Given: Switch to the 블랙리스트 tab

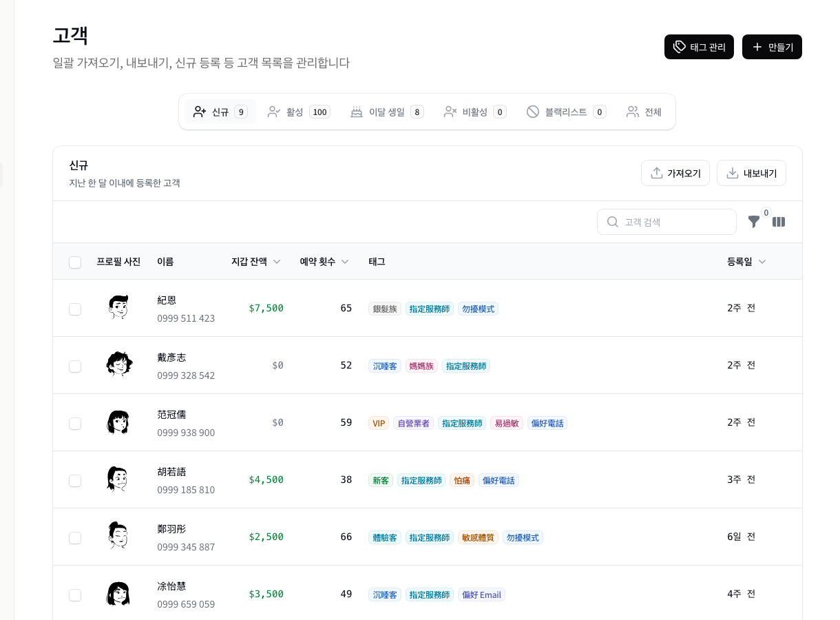Looking at the screenshot, I should pos(566,112).
